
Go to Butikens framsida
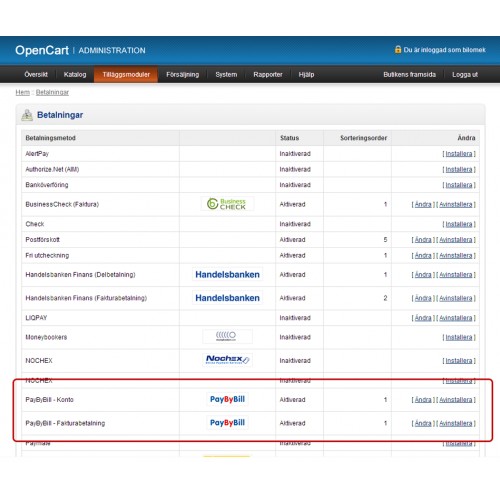coord(409,75)
